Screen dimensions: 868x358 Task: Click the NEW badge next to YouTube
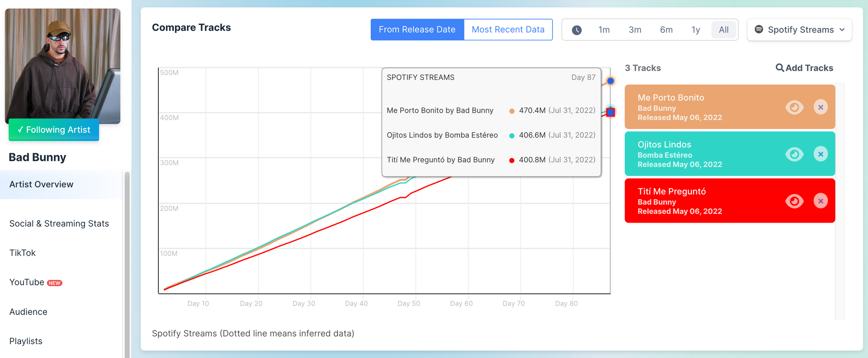pyautogui.click(x=55, y=283)
